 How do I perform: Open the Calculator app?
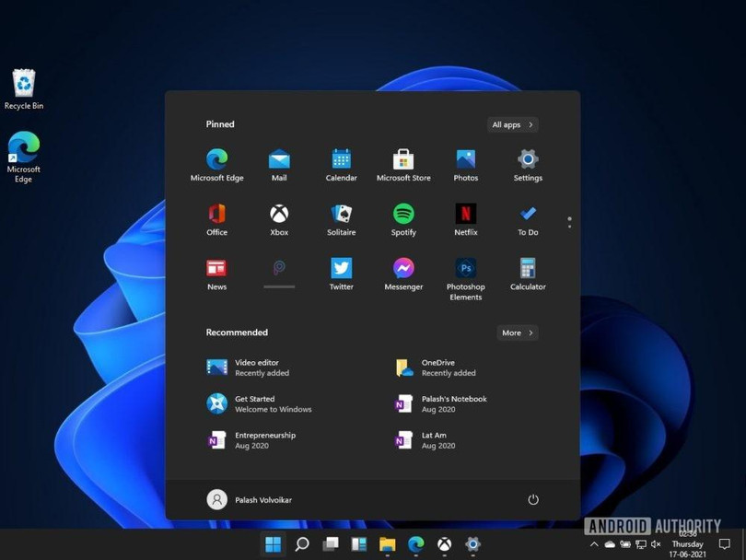(527, 267)
